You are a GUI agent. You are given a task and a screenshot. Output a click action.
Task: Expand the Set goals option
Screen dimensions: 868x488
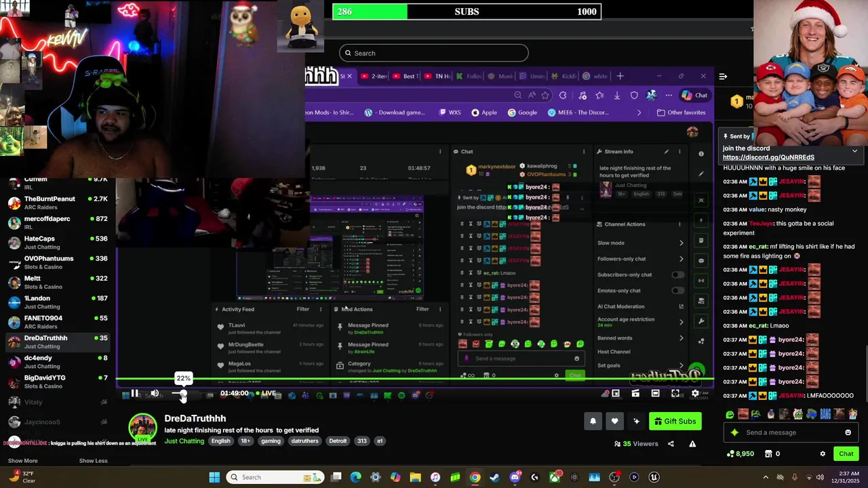coord(641,365)
